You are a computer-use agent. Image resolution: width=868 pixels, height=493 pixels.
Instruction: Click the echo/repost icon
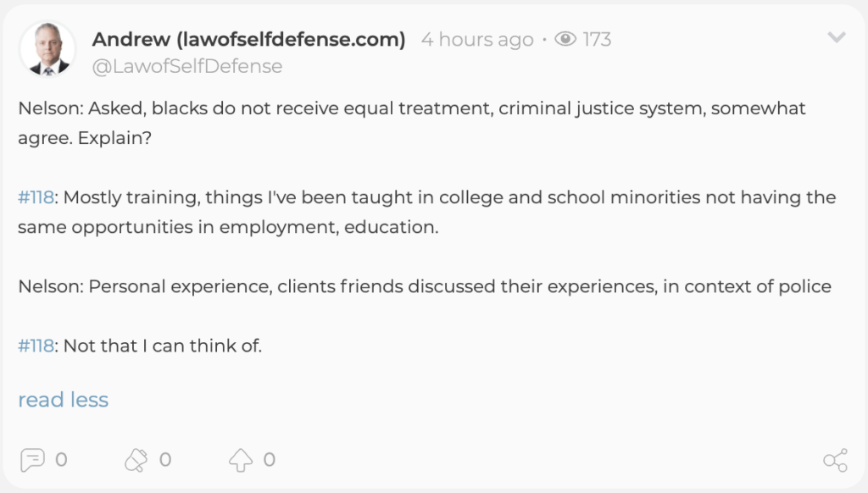tap(136, 460)
